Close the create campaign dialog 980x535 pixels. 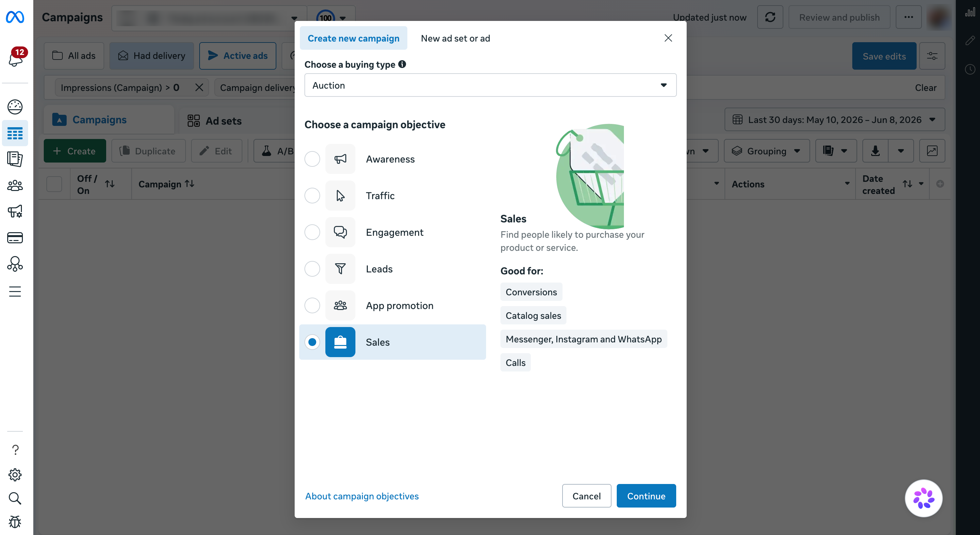click(668, 38)
